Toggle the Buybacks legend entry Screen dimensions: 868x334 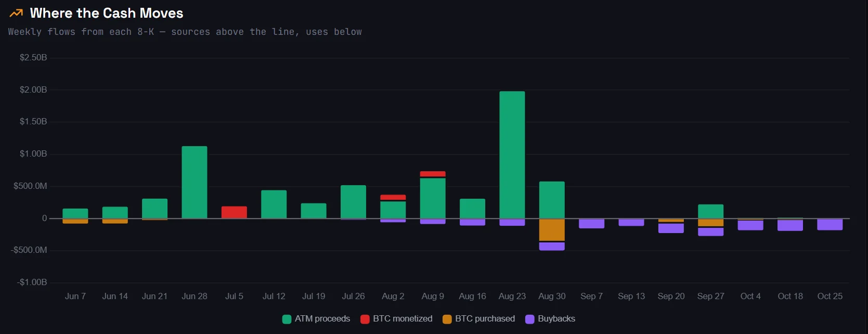click(550, 319)
